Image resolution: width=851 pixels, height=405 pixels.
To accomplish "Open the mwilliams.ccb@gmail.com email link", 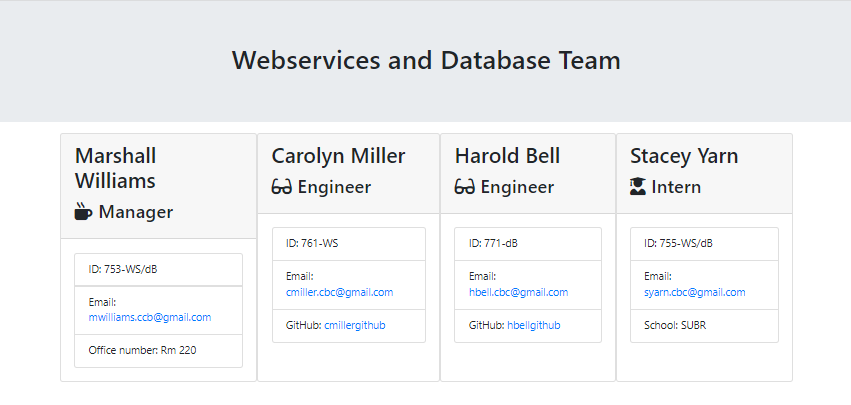I will pos(150,317).
